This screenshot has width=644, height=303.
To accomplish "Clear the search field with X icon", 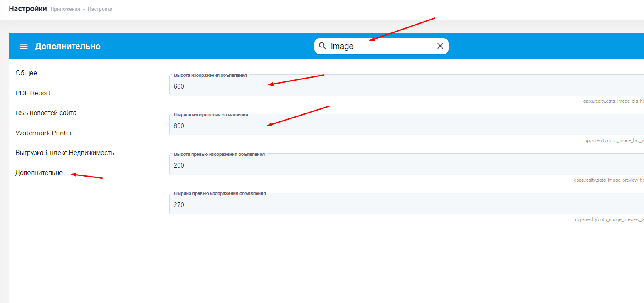I will (440, 46).
